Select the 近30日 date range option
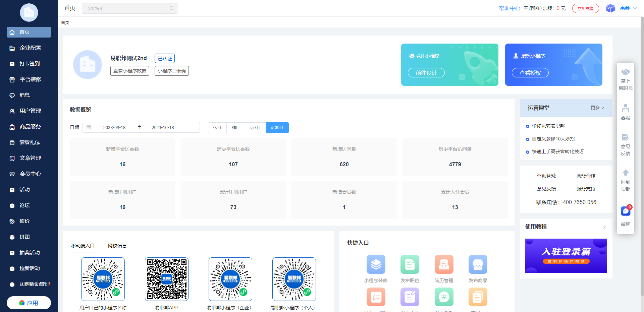Viewport: 644px width, 312px height. tap(277, 128)
